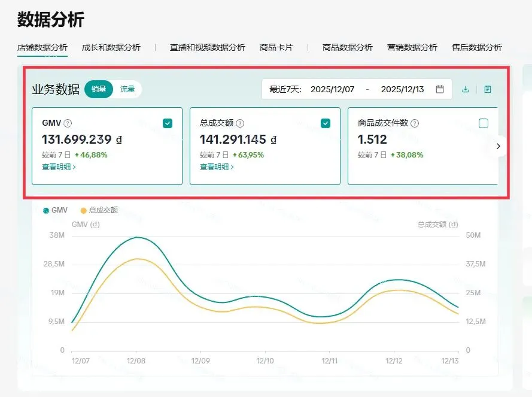
Task: Select the 商品成交件数 metric card
Action: point(422,146)
